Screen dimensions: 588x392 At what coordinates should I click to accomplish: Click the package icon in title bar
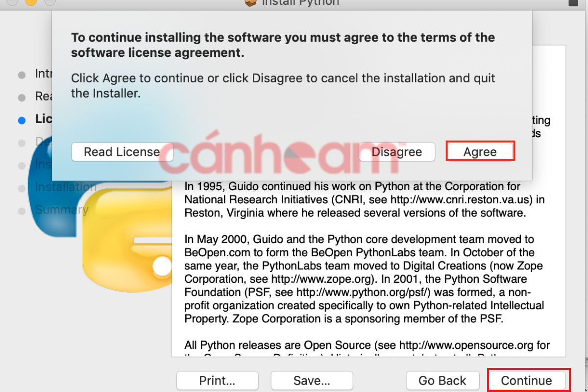tap(250, 2)
